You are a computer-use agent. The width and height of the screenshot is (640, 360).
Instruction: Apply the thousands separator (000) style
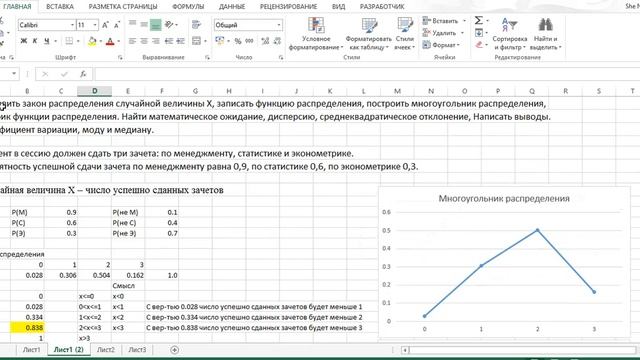[x=249, y=41]
